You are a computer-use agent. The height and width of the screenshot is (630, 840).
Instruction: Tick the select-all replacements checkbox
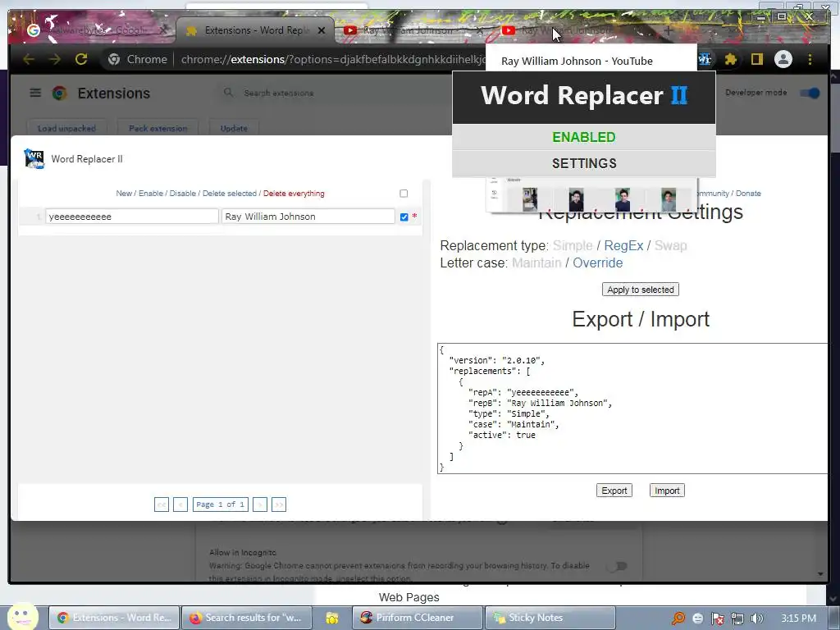pyautogui.click(x=404, y=194)
